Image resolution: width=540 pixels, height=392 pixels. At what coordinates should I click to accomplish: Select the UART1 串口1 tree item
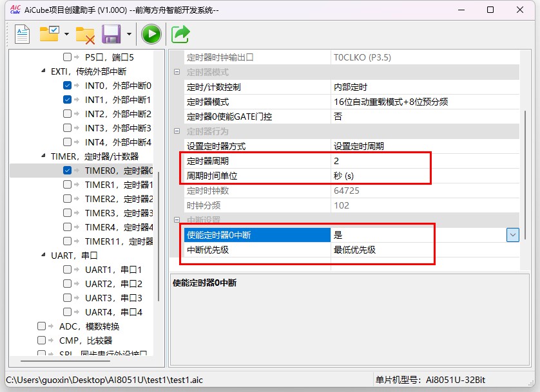coord(113,270)
